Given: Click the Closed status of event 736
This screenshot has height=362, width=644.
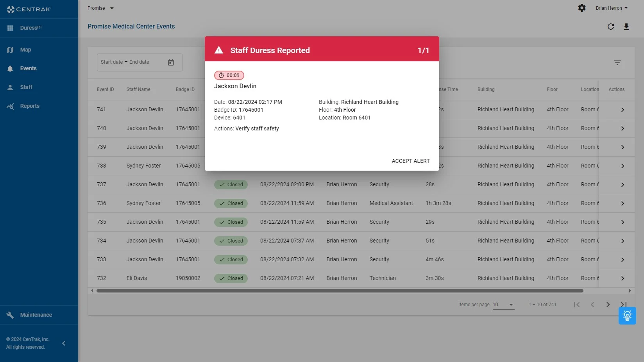Looking at the screenshot, I should 231,203.
